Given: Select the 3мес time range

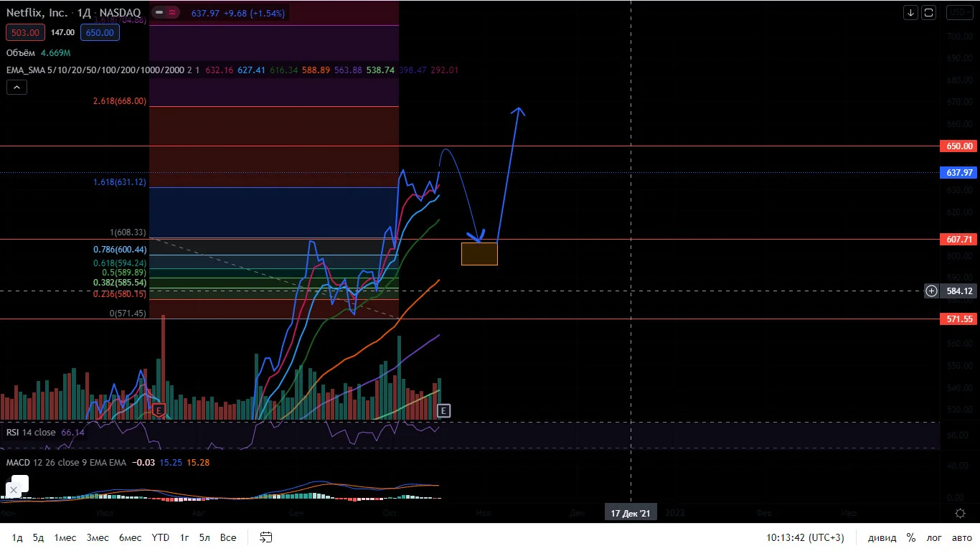Looking at the screenshot, I should click(98, 537).
